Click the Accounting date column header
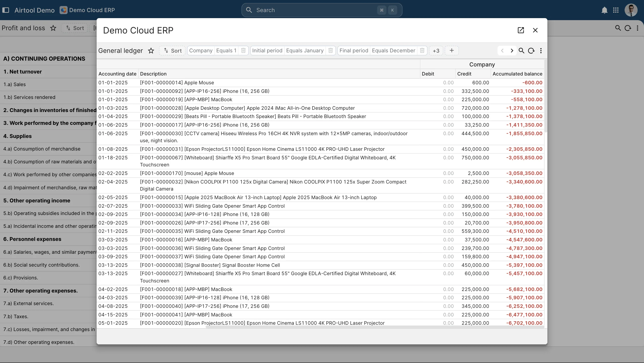This screenshot has height=363, width=644. 117,74
